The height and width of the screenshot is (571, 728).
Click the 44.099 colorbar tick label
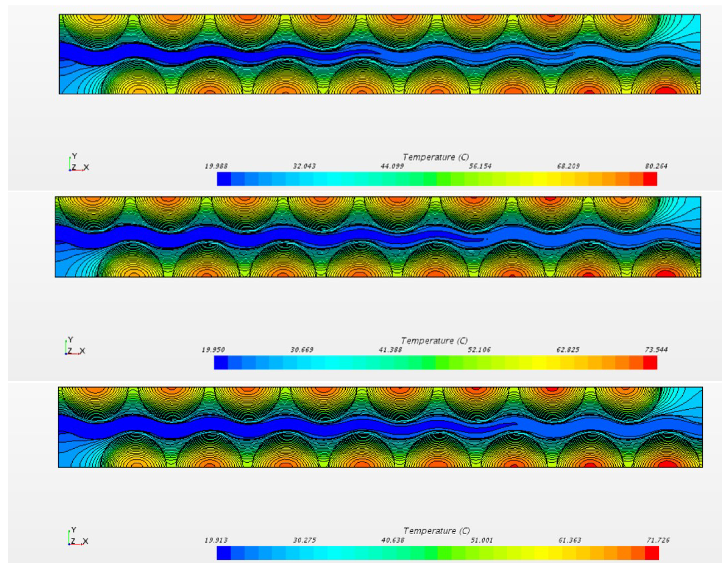pyautogui.click(x=392, y=166)
